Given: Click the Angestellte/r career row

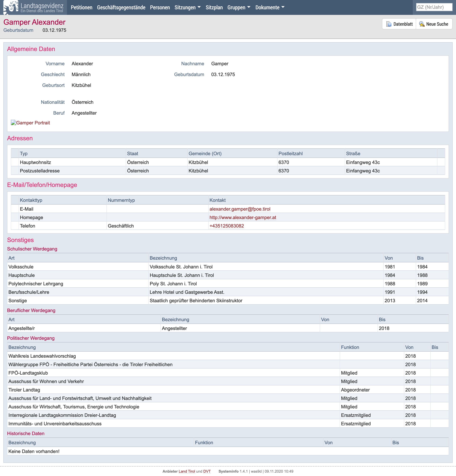Looking at the screenshot, I should [x=228, y=328].
